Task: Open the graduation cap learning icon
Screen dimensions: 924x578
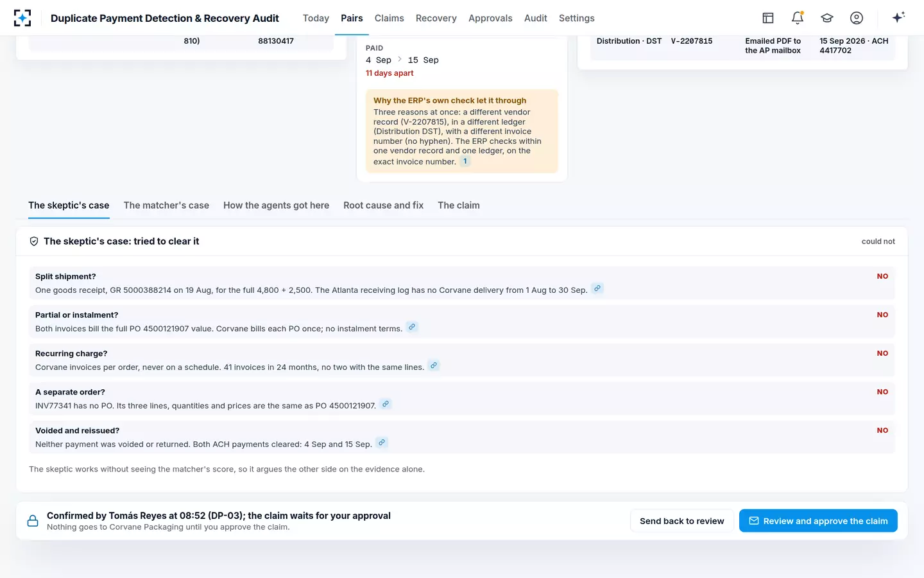Action: click(x=827, y=18)
